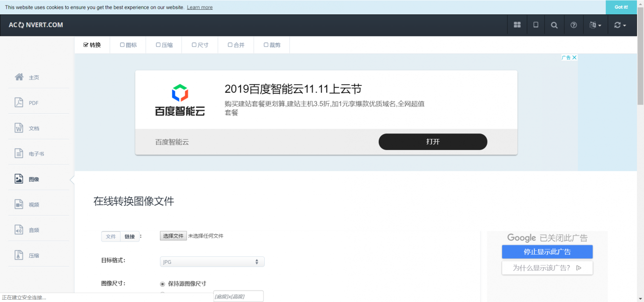The height and width of the screenshot is (302, 644).
Task: Select the 链接 URL source toggle
Action: tap(130, 236)
